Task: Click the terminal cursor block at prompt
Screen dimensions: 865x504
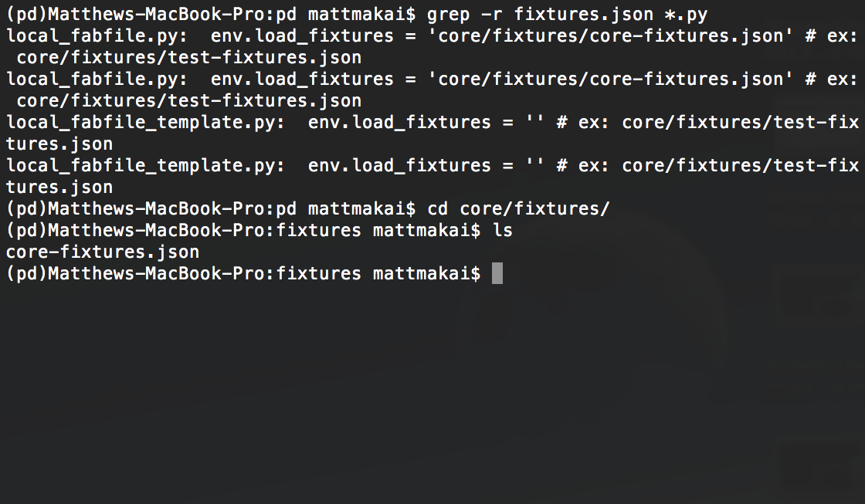Action: pos(497,273)
